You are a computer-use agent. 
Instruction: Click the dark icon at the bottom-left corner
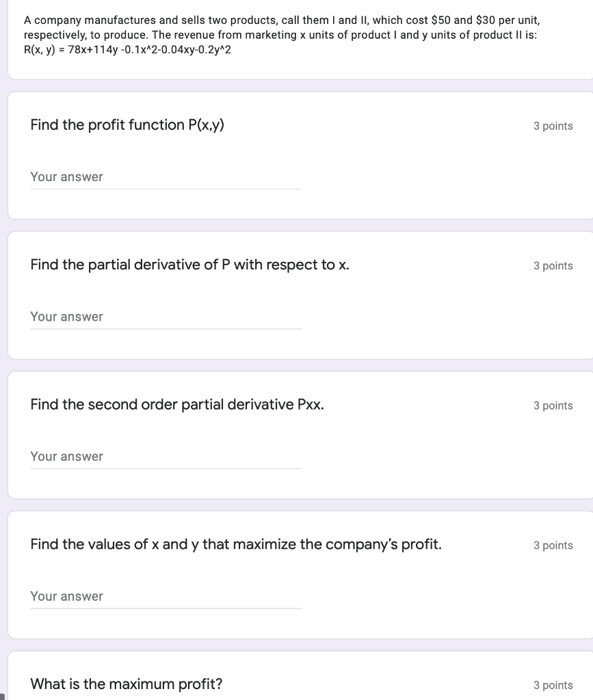click(2, 697)
